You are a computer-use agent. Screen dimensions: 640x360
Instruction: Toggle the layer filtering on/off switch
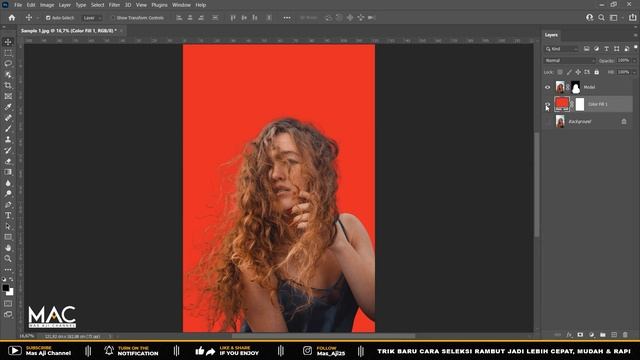(x=636, y=47)
